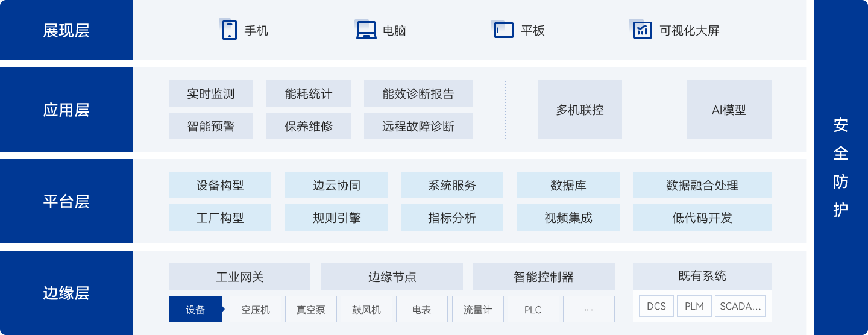Open the AI模型 block
Viewport: 868px width, 335px height.
click(729, 110)
